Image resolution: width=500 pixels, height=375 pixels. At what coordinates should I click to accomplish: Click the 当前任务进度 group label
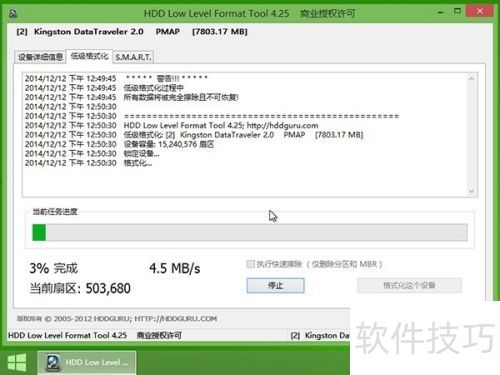click(x=55, y=212)
